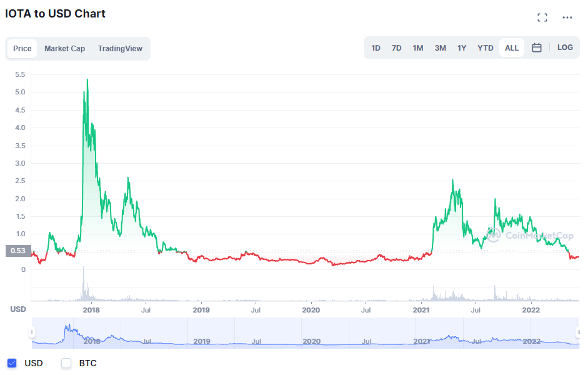588x375 pixels.
Task: Grab the right range navigator handle
Action: click(578, 332)
